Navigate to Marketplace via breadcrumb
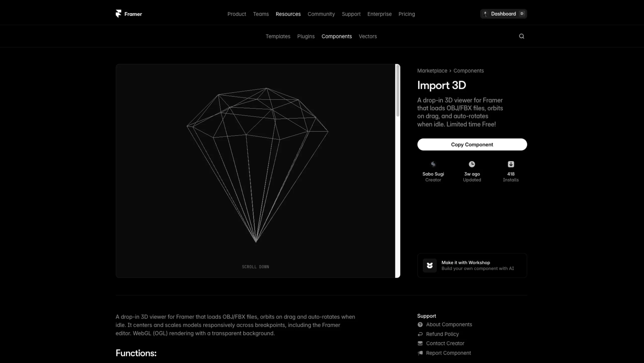The width and height of the screenshot is (644, 363). tap(432, 71)
